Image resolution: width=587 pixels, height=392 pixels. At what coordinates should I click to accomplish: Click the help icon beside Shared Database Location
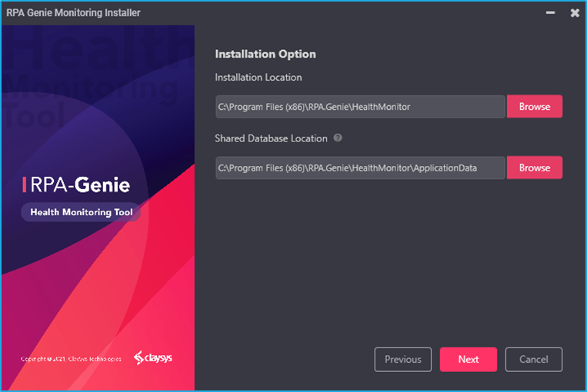pos(338,138)
